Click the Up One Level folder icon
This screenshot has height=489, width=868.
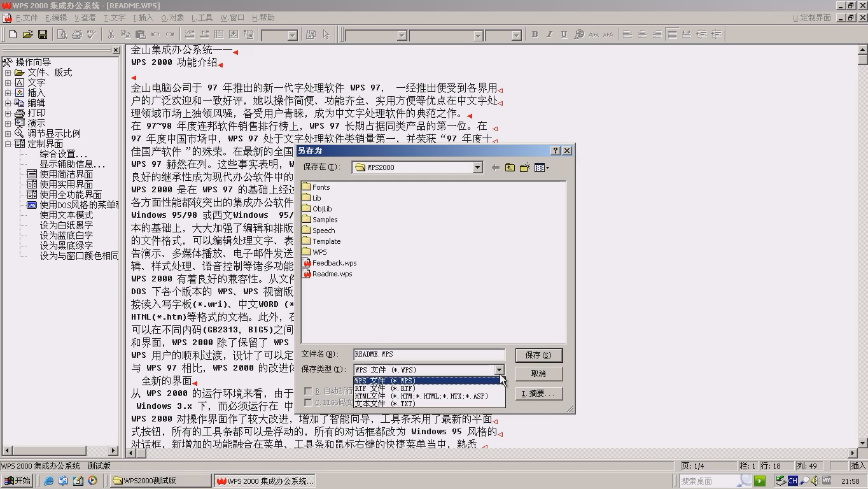click(510, 167)
